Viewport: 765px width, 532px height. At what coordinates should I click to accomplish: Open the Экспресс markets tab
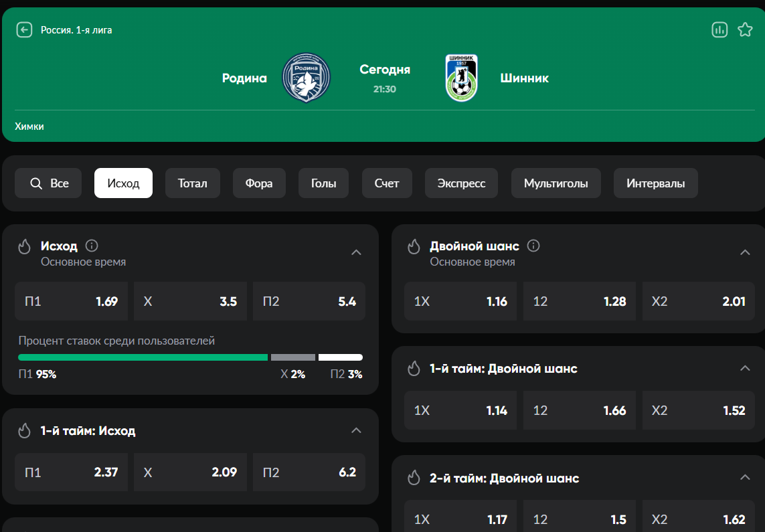(461, 183)
